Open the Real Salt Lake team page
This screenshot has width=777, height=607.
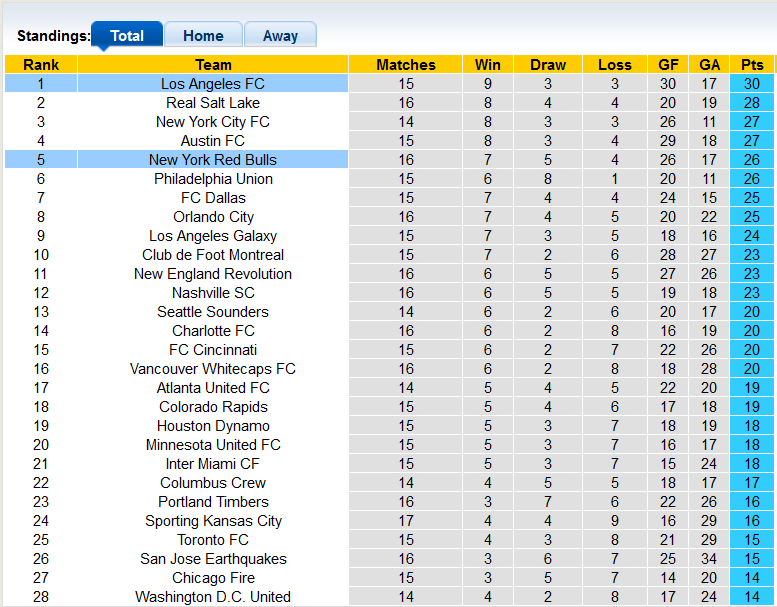pyautogui.click(x=213, y=103)
